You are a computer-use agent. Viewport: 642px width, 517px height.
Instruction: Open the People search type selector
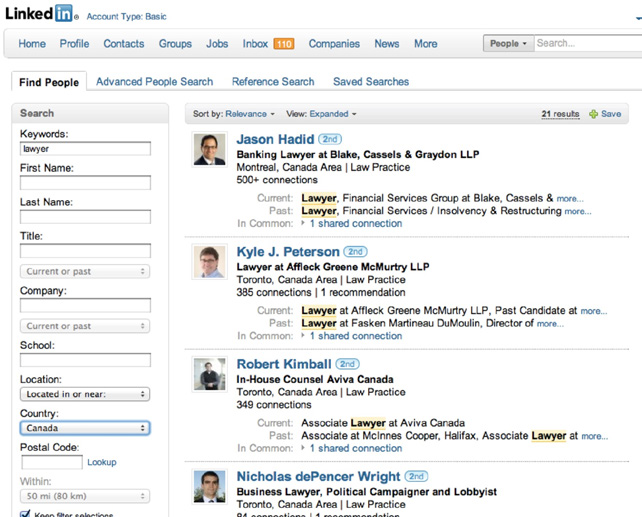(507, 44)
